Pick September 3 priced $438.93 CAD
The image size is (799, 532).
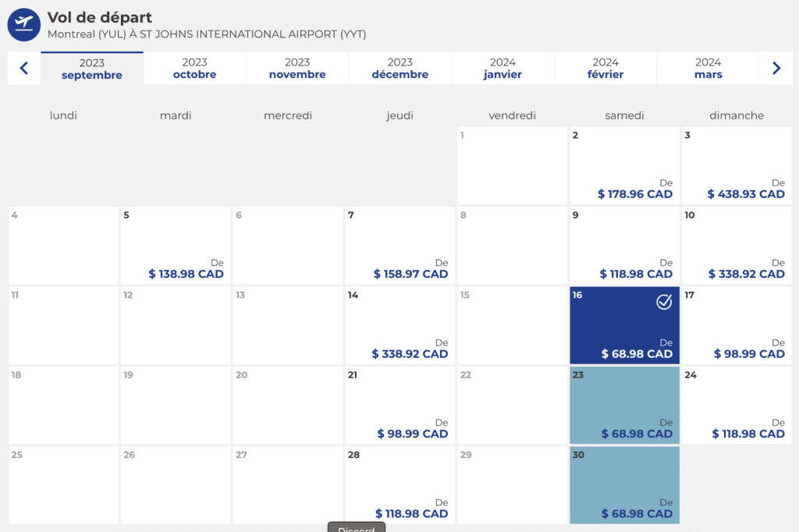[x=737, y=165]
